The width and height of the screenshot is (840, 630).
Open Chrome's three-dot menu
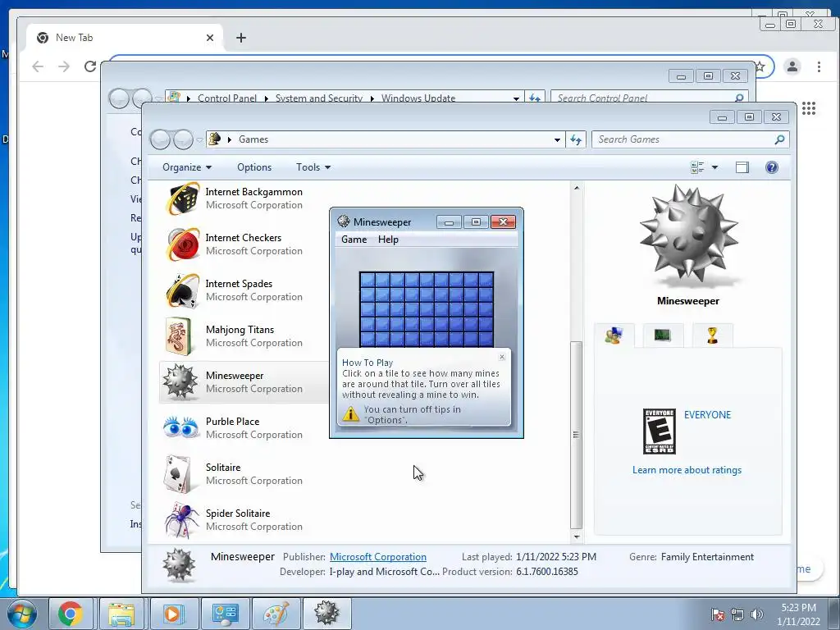tap(819, 67)
